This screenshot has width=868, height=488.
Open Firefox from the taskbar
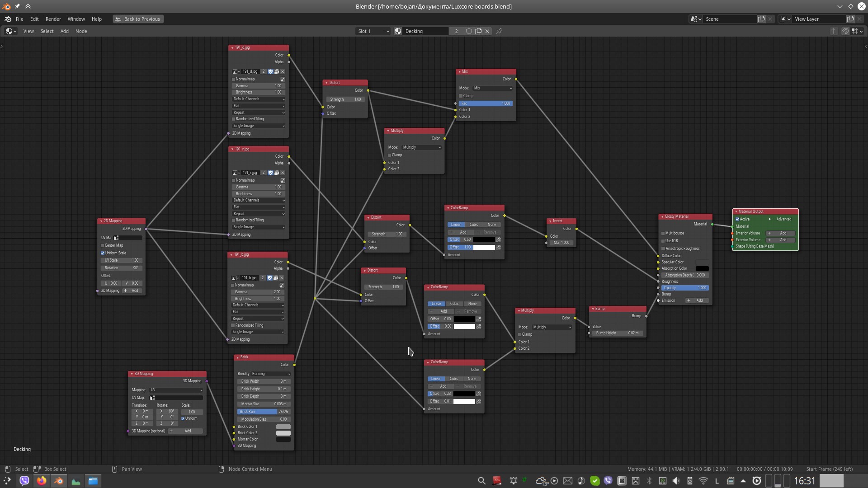tap(42, 481)
